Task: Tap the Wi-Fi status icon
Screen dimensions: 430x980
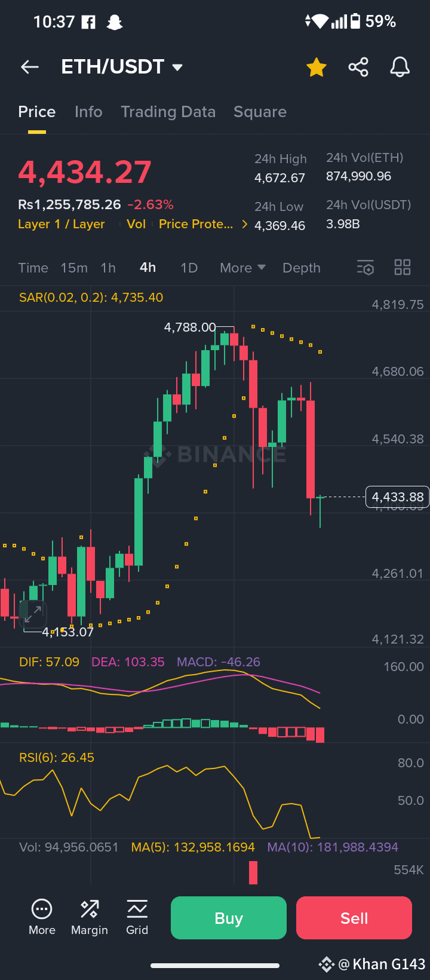Action: [x=320, y=22]
